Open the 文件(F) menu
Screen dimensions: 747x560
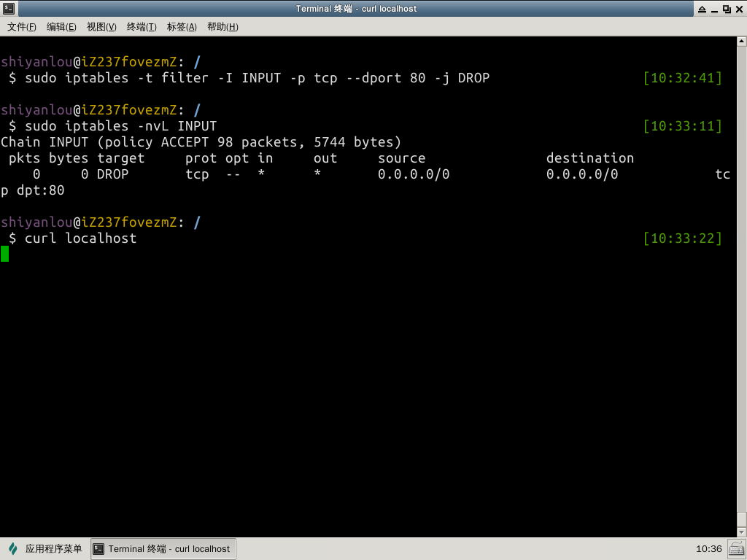click(x=22, y=27)
